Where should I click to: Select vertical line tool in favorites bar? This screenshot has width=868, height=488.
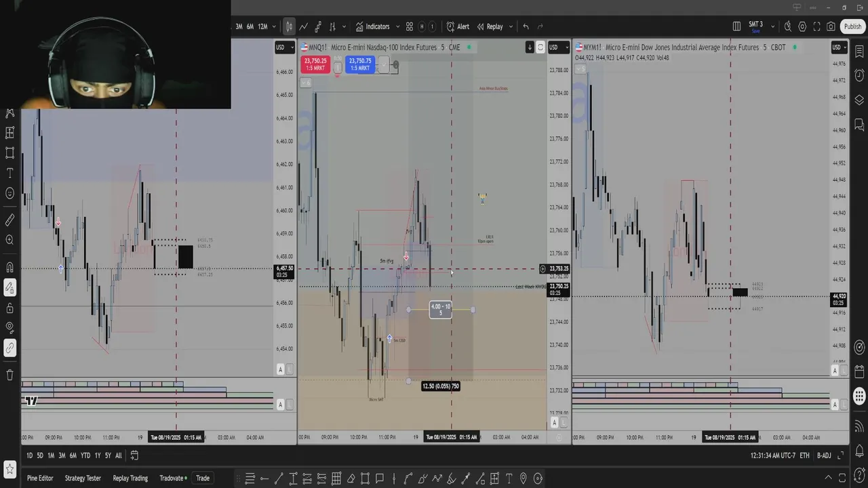click(x=393, y=479)
